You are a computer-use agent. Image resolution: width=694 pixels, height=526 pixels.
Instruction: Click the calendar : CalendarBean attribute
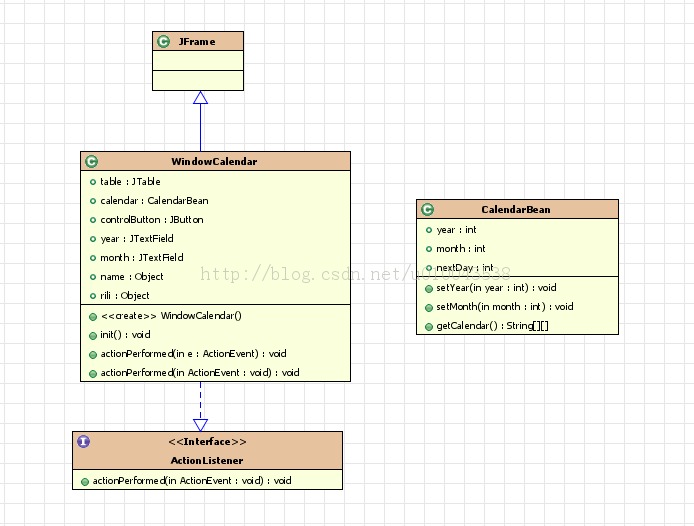[x=154, y=201]
